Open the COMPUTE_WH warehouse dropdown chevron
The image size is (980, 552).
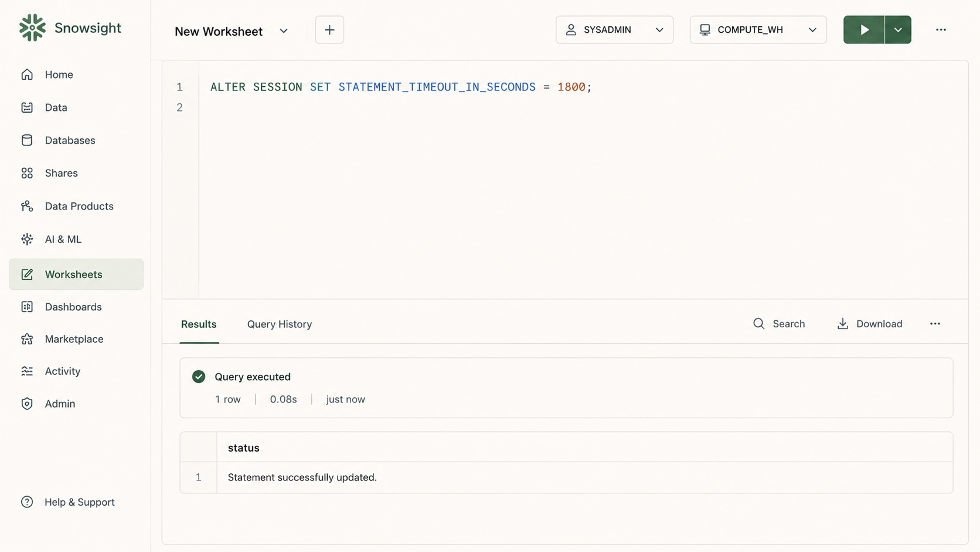click(812, 30)
